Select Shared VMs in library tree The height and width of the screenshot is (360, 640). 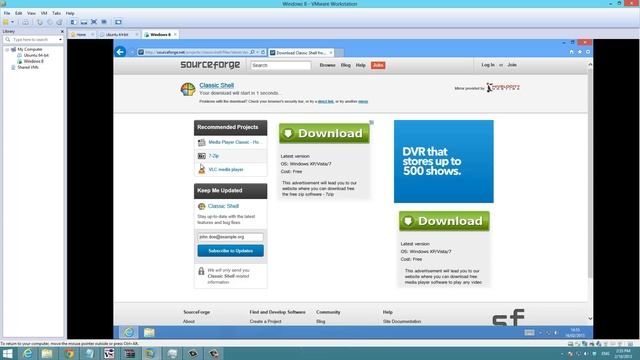(x=28, y=67)
